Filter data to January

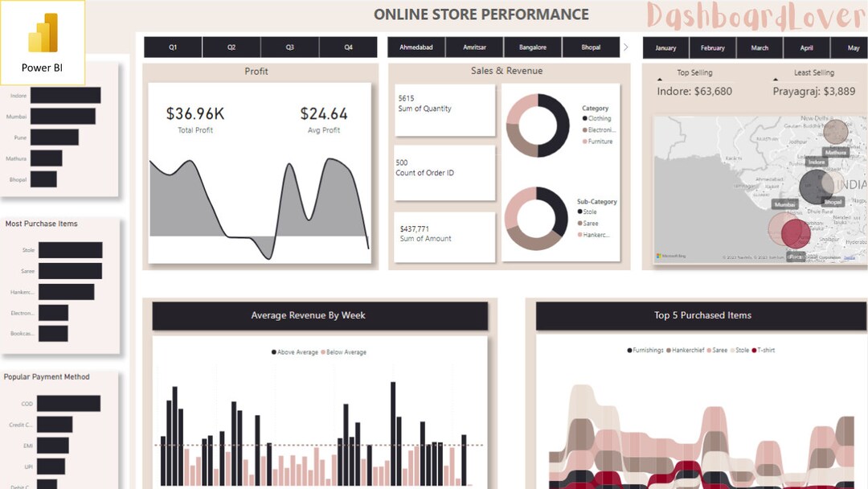665,47
